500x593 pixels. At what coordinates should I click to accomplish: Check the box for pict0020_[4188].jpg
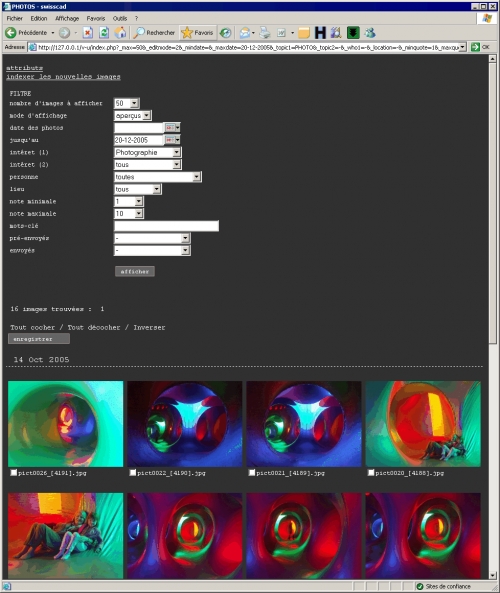pyautogui.click(x=371, y=472)
